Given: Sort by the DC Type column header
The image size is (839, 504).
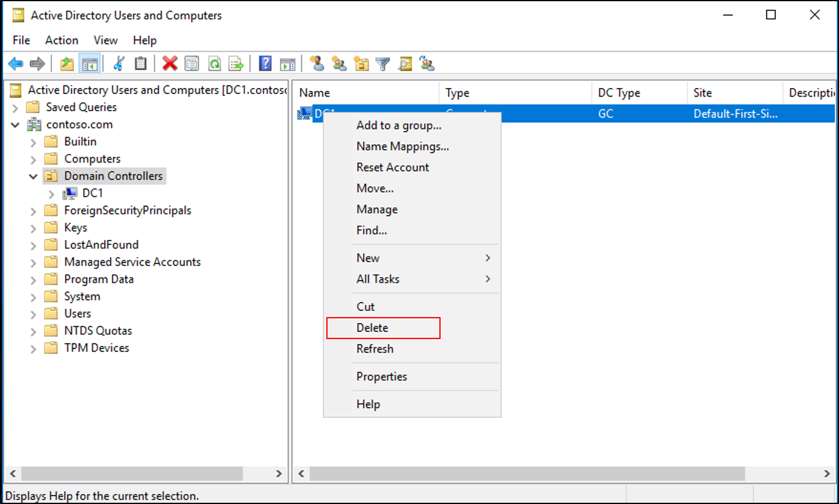Looking at the screenshot, I should [x=639, y=93].
